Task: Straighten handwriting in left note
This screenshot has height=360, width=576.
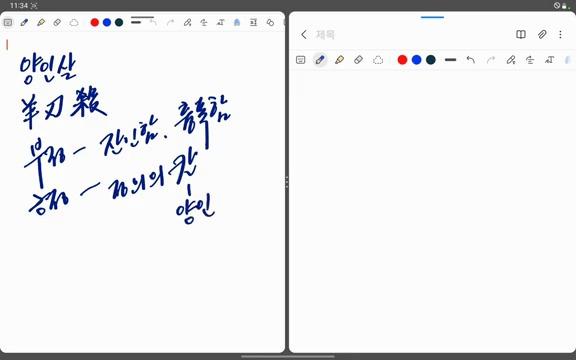Action: click(x=204, y=22)
